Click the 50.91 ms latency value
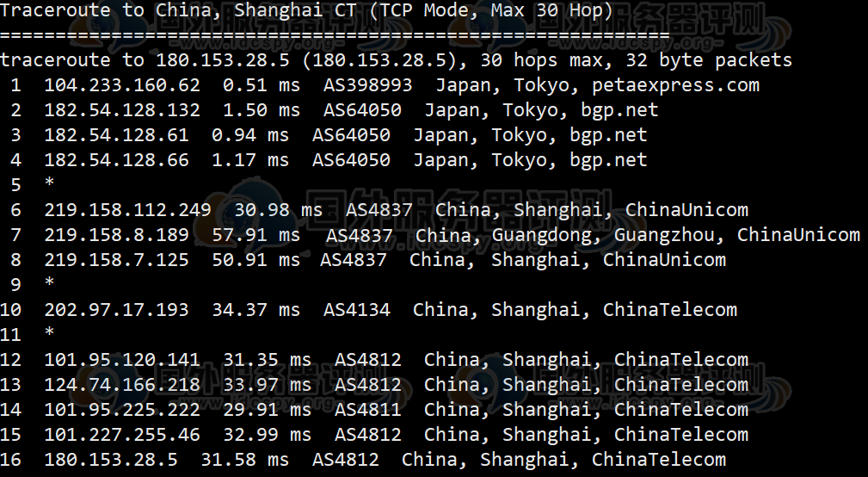Screen dimensions: 868x477 255,259
